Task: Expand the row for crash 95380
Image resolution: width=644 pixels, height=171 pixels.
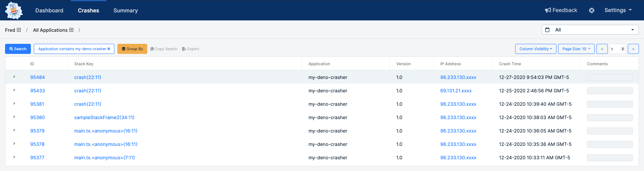Action: click(x=14, y=117)
